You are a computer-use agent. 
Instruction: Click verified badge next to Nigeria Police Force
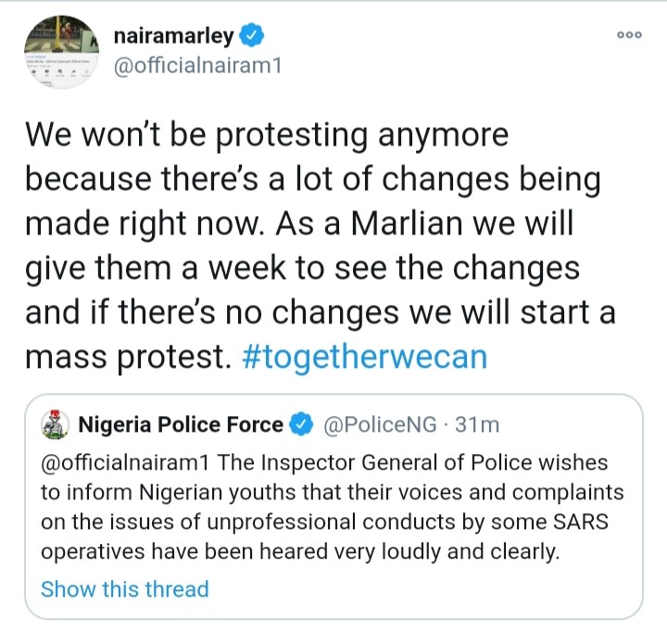click(x=299, y=425)
